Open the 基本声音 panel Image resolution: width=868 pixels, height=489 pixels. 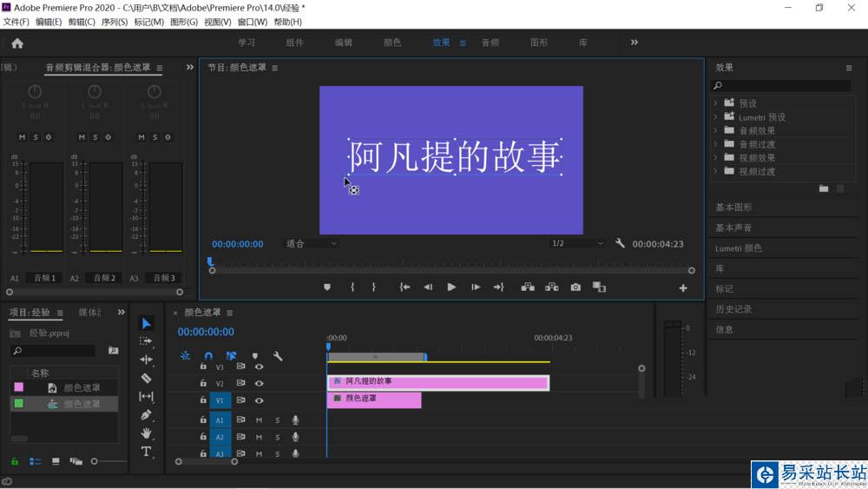click(733, 228)
